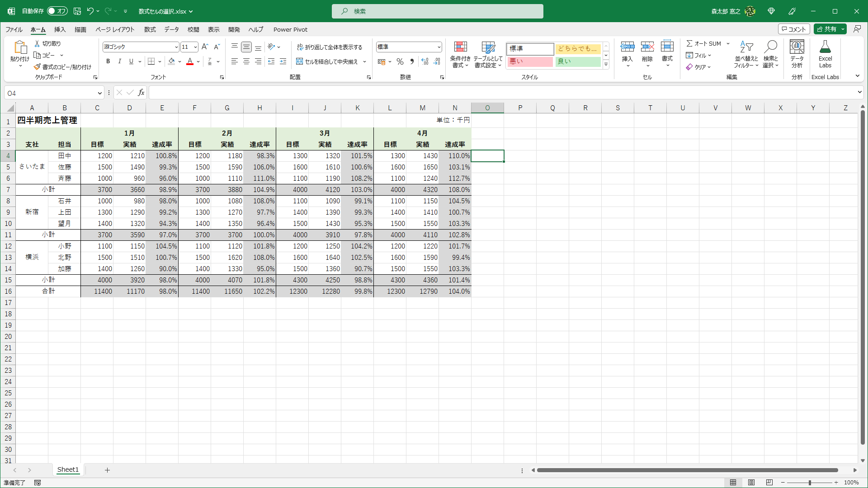Click the 共有 share button

(827, 29)
